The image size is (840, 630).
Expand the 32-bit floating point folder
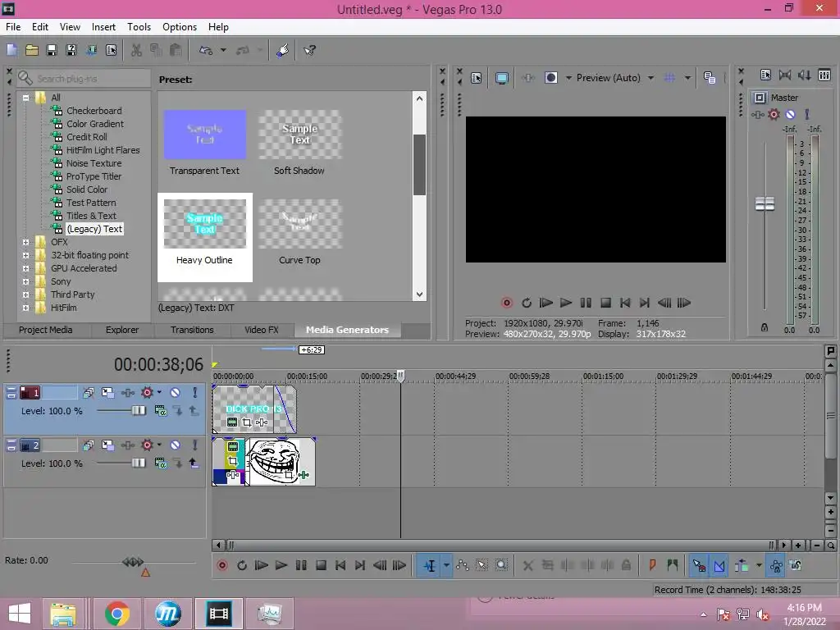(25, 256)
